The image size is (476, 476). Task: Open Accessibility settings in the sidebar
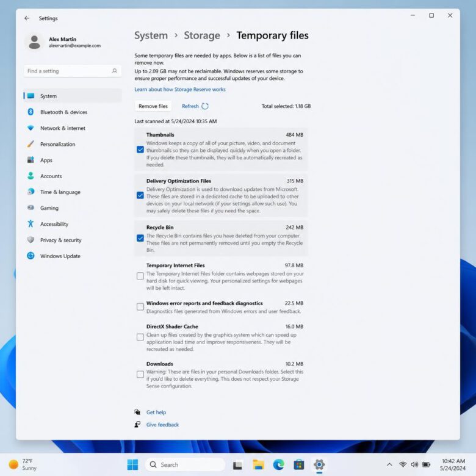click(73, 224)
